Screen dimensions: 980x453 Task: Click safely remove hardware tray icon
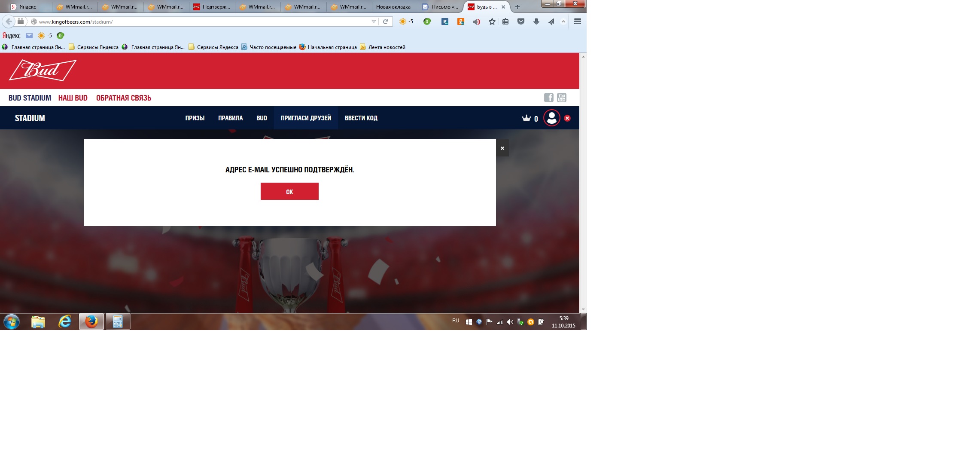520,321
